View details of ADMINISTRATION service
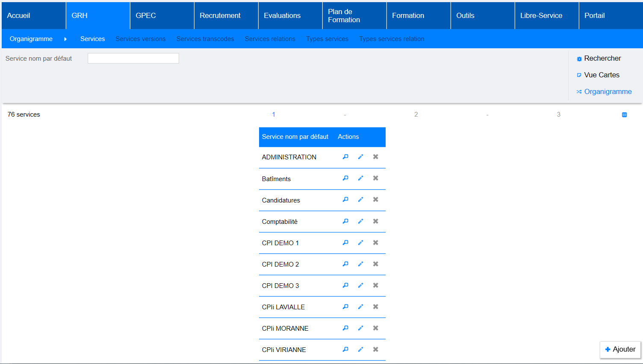Screen dimensions: 643x364 click(345, 157)
